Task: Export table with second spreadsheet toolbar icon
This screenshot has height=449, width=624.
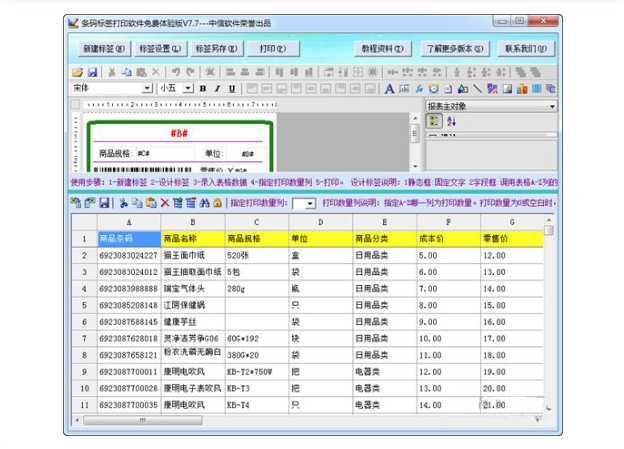Action: pos(90,203)
